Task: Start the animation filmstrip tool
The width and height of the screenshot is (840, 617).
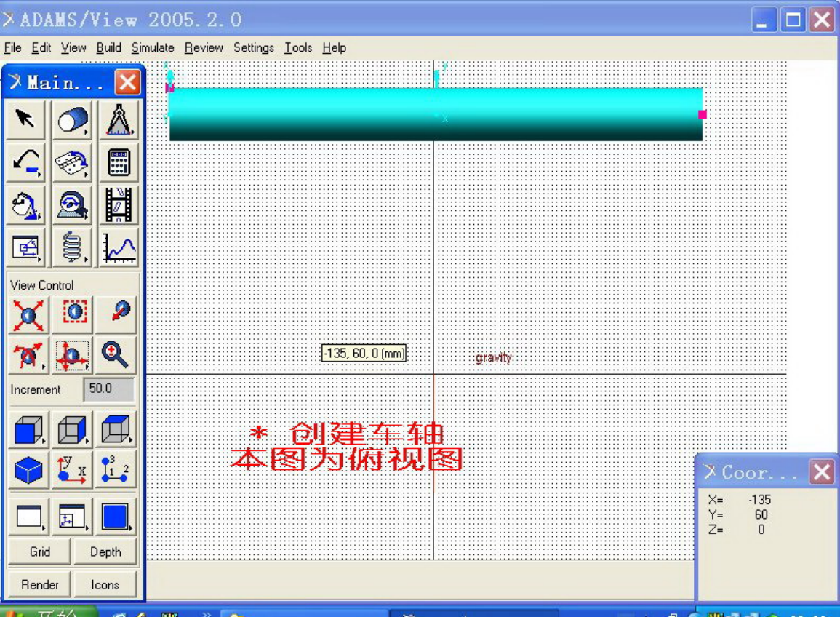Action: [119, 204]
